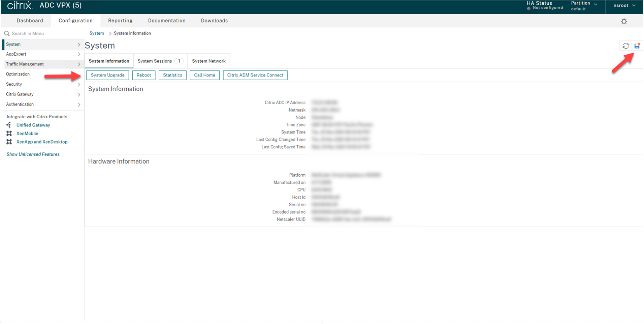Click the Reboot button

pos(144,75)
